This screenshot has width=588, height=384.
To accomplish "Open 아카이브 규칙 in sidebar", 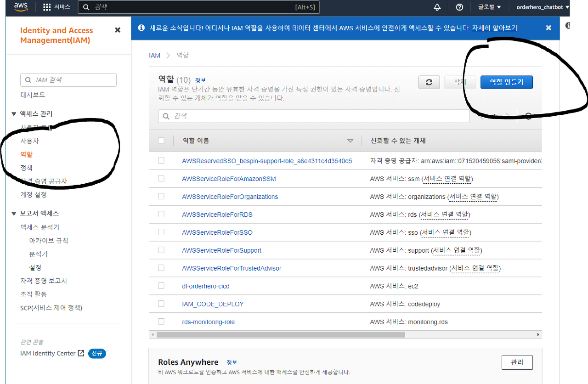I will coord(49,240).
